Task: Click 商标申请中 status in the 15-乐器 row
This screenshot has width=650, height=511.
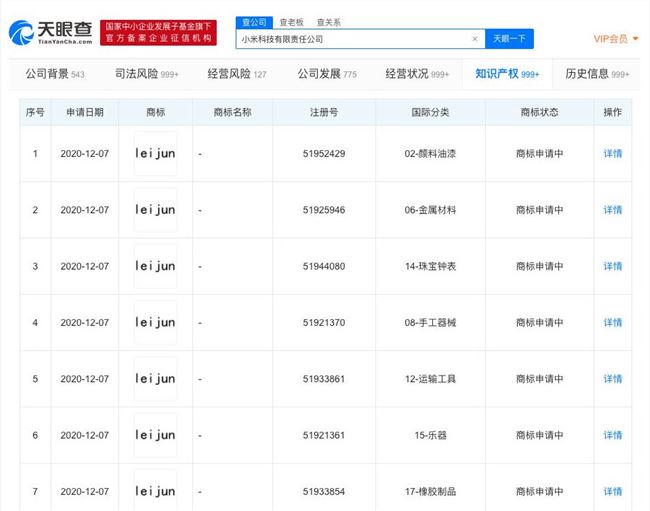Action: click(539, 435)
